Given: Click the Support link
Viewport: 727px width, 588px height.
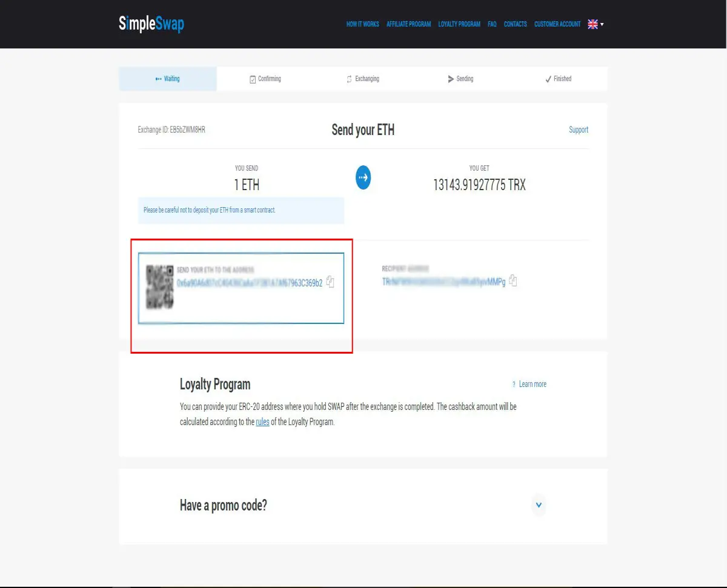Looking at the screenshot, I should 579,130.
